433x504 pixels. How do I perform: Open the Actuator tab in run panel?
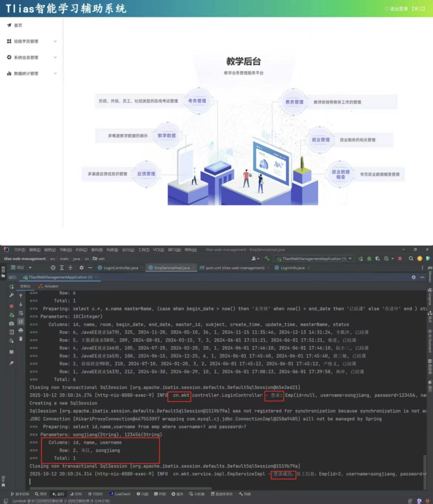[x=51, y=286]
